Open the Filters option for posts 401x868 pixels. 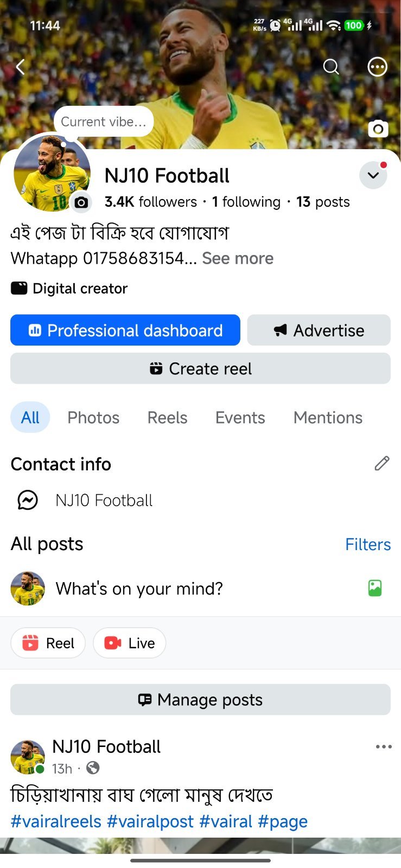368,544
